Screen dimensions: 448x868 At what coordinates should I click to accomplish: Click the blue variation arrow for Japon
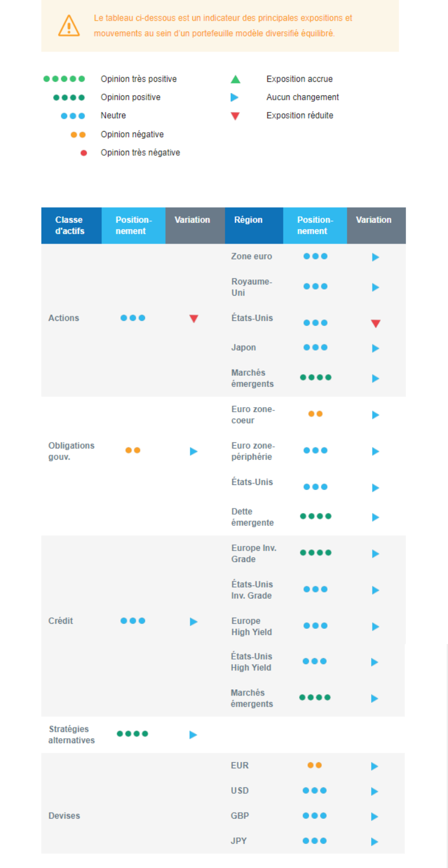point(375,348)
